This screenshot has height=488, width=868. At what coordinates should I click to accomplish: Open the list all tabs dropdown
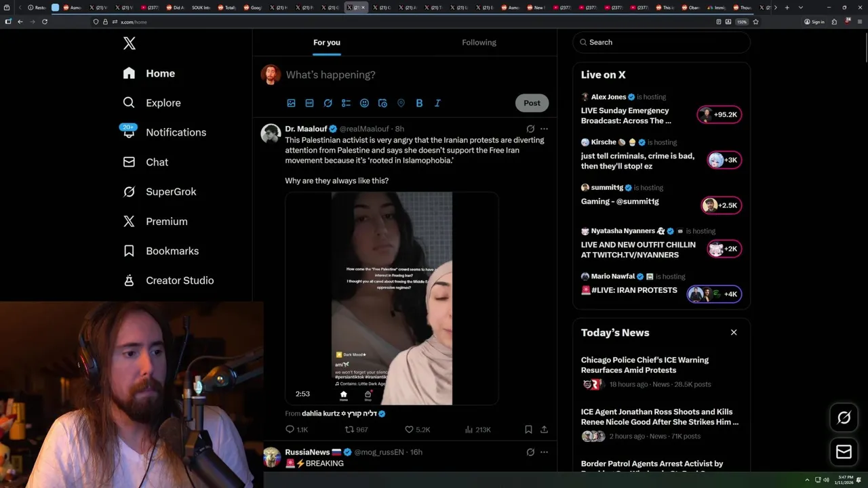pos(801,7)
